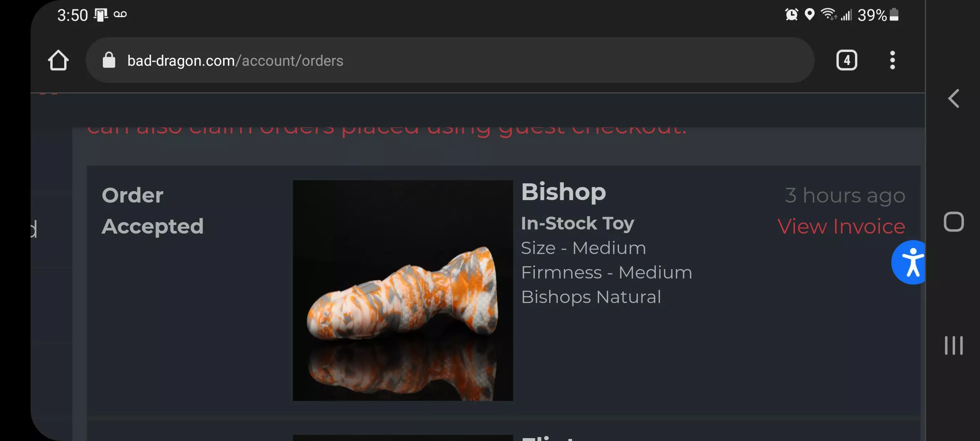Tap the padlock site security icon

109,60
